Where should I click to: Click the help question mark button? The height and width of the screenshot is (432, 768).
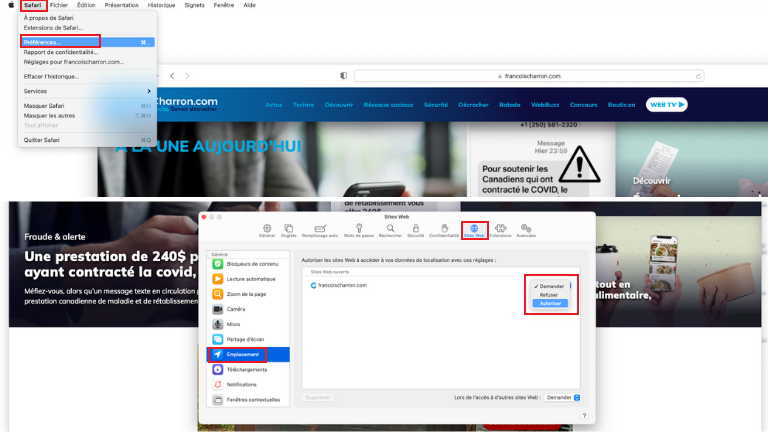[x=584, y=416]
